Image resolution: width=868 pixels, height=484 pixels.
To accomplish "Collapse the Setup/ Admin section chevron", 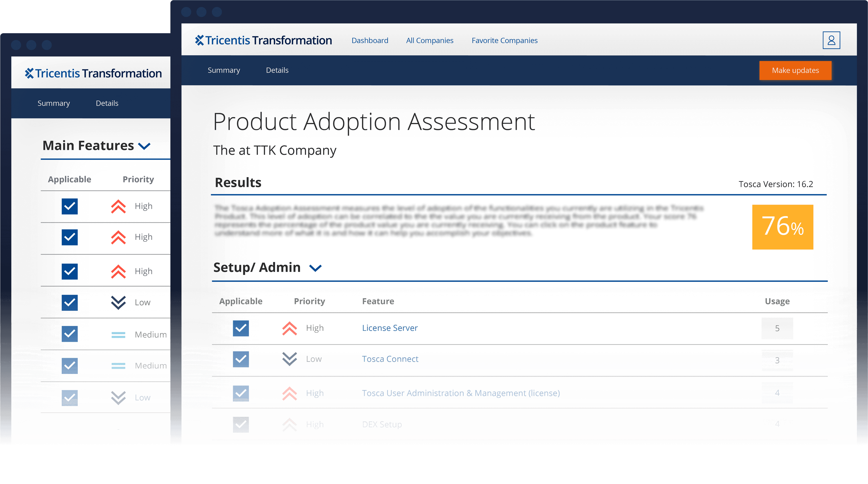I will (x=315, y=268).
